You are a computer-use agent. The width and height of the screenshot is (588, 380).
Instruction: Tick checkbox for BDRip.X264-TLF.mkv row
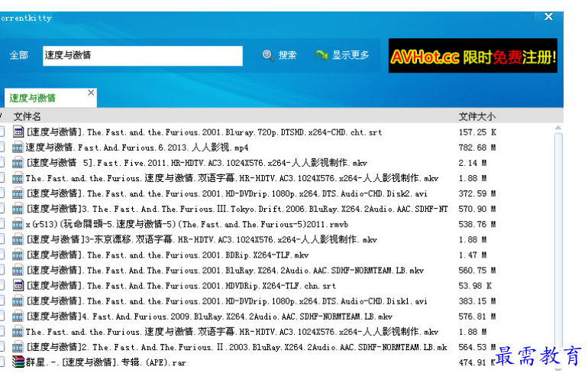(x=2, y=255)
